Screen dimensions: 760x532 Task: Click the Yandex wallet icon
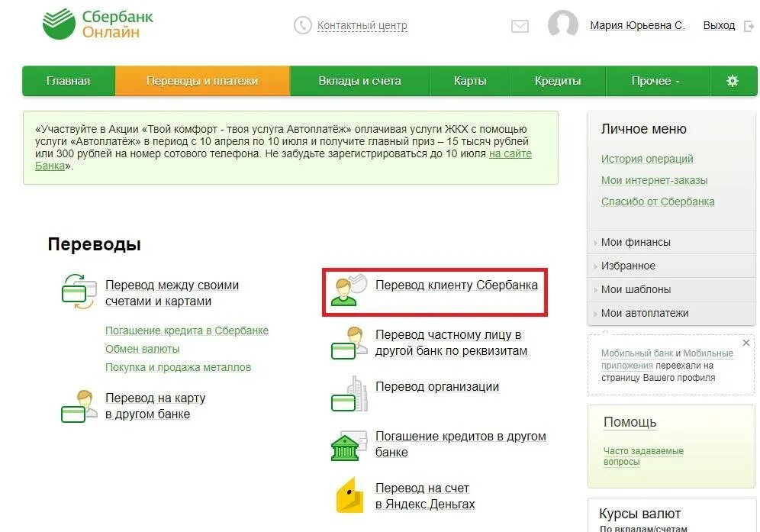click(349, 495)
